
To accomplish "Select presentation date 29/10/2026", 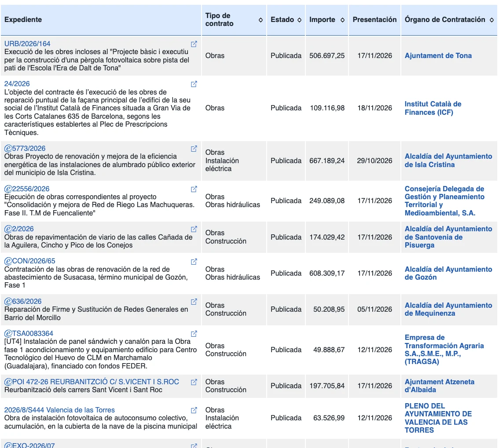I will point(374,161).
